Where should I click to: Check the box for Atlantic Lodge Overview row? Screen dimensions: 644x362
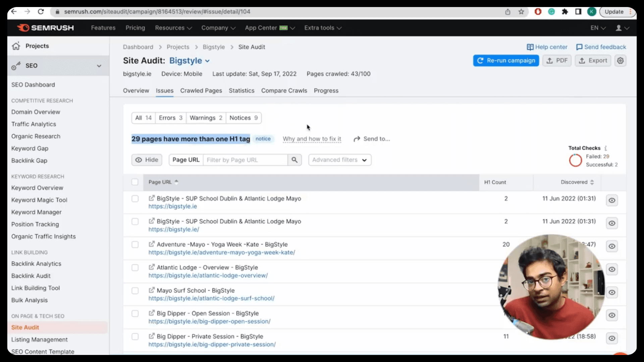coord(135,268)
